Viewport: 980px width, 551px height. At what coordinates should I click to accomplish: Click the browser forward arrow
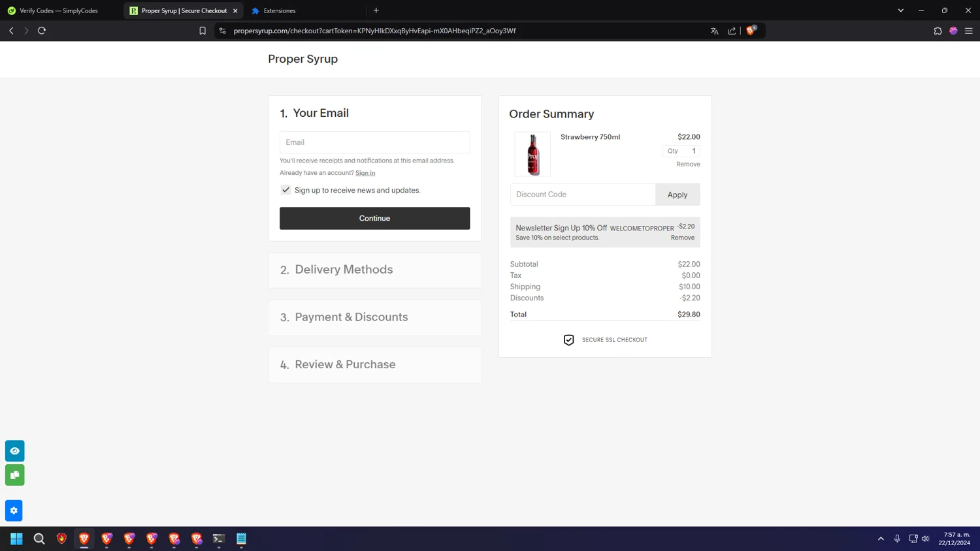coord(26,31)
